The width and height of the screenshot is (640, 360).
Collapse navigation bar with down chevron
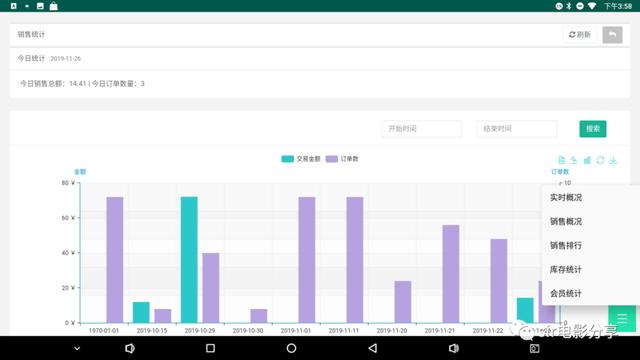click(77, 348)
